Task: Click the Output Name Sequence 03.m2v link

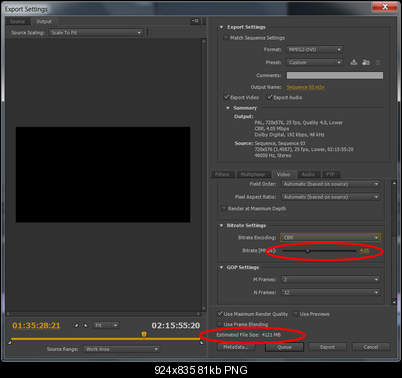Action: 306,87
